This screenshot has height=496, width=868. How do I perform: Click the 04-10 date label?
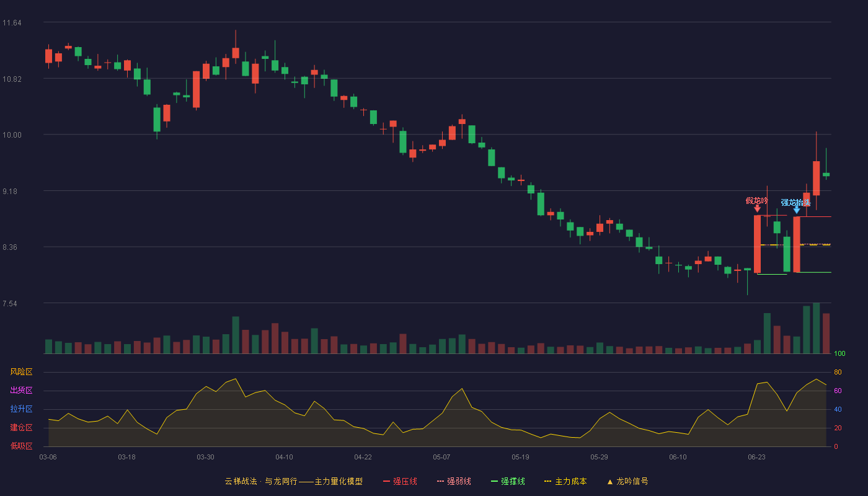coord(284,457)
